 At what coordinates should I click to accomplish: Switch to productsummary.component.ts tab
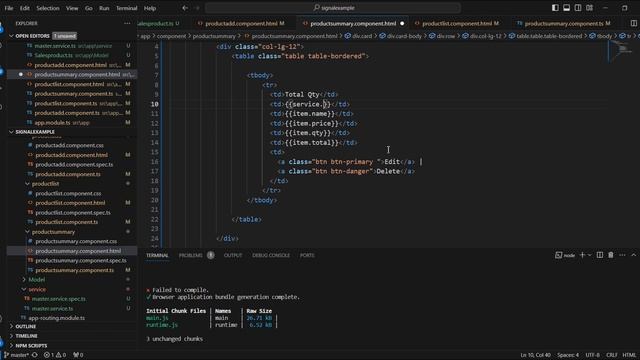(x=563, y=24)
